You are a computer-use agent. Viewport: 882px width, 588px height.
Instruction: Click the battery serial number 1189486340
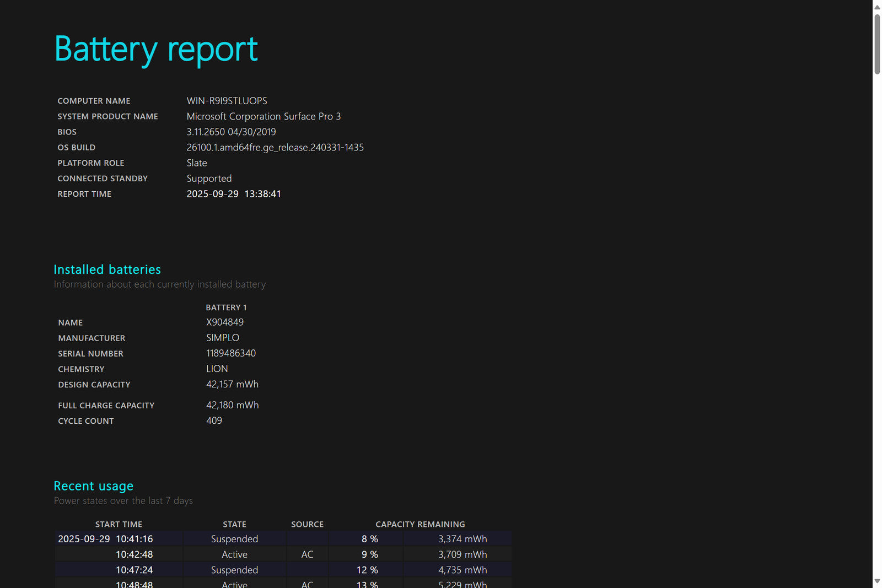231,353
